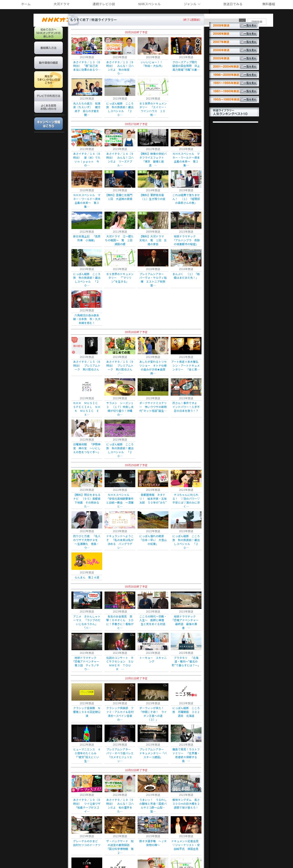
Task: Open 地球ドラマチック アルハンブラ thumbnail
Action: (186, 220)
